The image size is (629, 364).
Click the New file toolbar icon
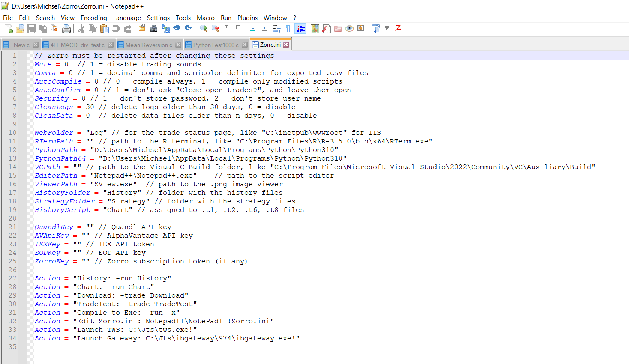pos(9,29)
